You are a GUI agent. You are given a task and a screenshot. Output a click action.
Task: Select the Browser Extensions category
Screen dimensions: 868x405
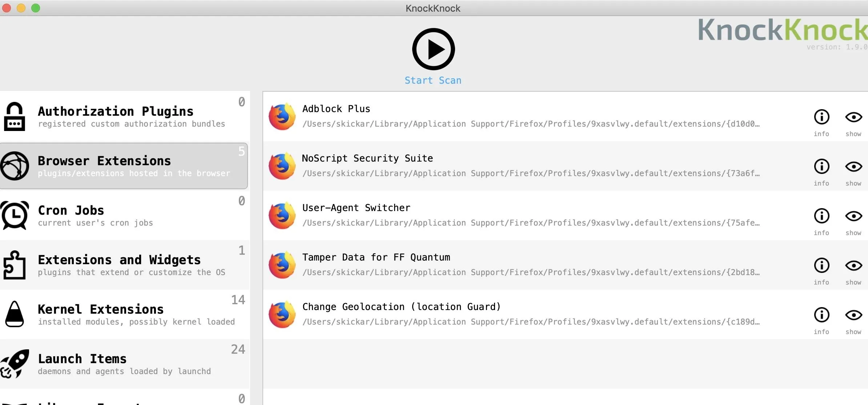pos(124,166)
